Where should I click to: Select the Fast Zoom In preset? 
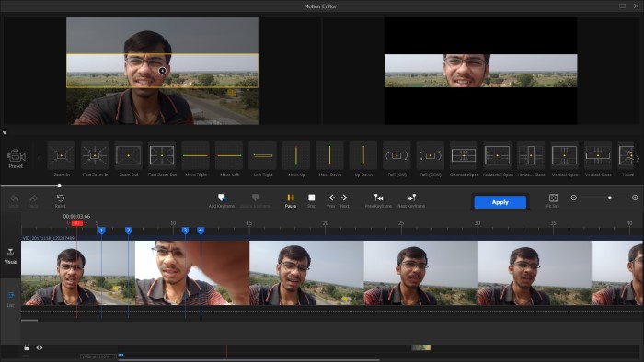95,156
